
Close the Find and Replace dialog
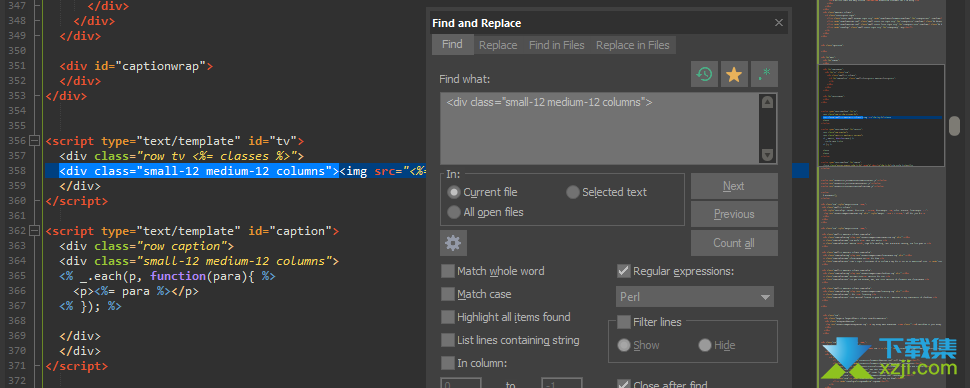[779, 23]
